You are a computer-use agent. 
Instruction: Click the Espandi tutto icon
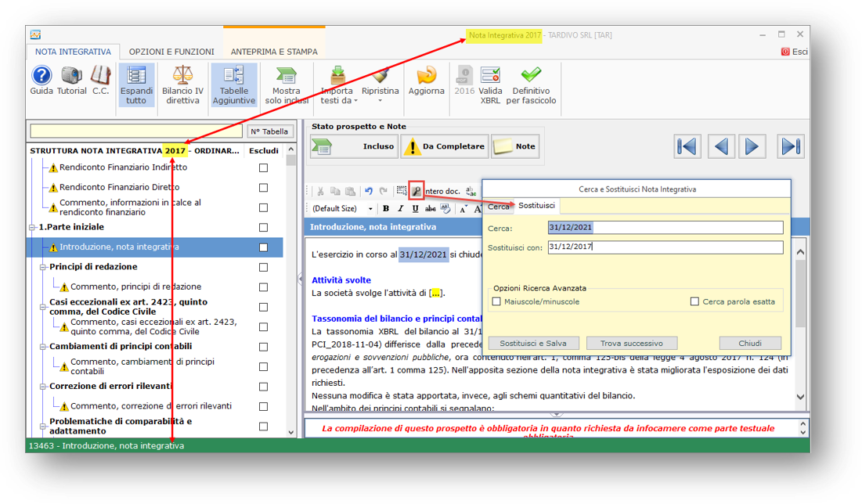[135, 76]
